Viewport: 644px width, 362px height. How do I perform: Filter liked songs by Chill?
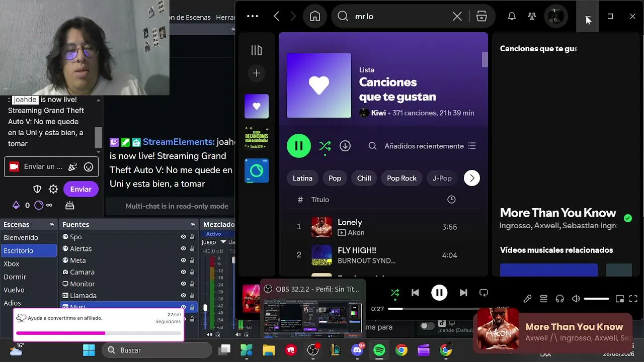tap(364, 178)
